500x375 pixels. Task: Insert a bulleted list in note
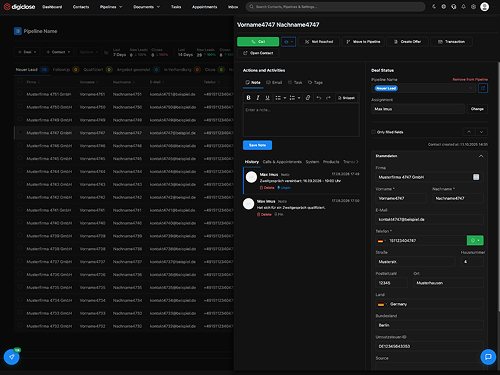pos(278,98)
